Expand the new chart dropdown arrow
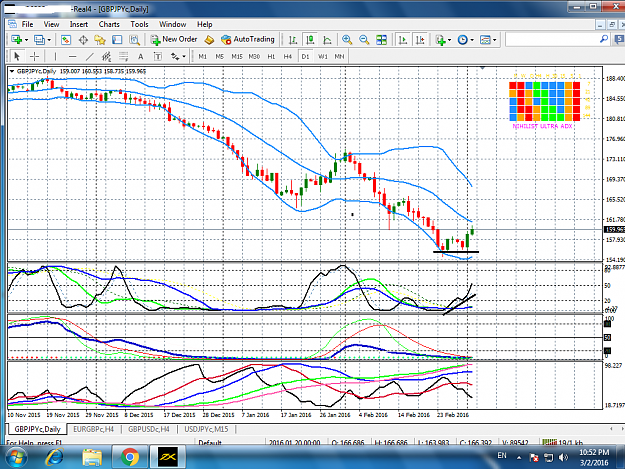 26,40
